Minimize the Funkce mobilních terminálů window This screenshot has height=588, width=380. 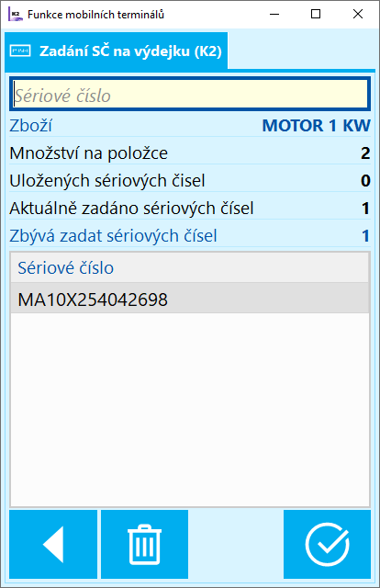coord(274,15)
